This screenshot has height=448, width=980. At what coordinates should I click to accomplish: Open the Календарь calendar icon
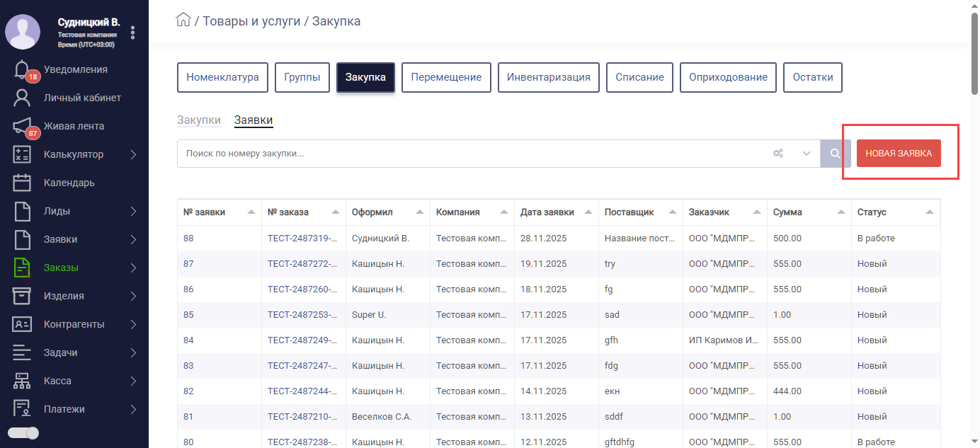[22, 183]
